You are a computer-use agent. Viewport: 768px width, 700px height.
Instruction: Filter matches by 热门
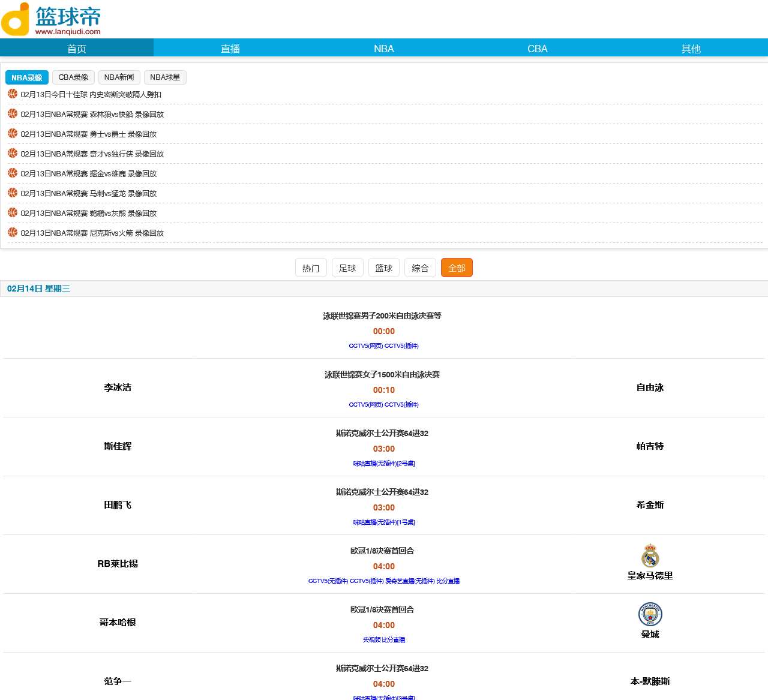(311, 268)
